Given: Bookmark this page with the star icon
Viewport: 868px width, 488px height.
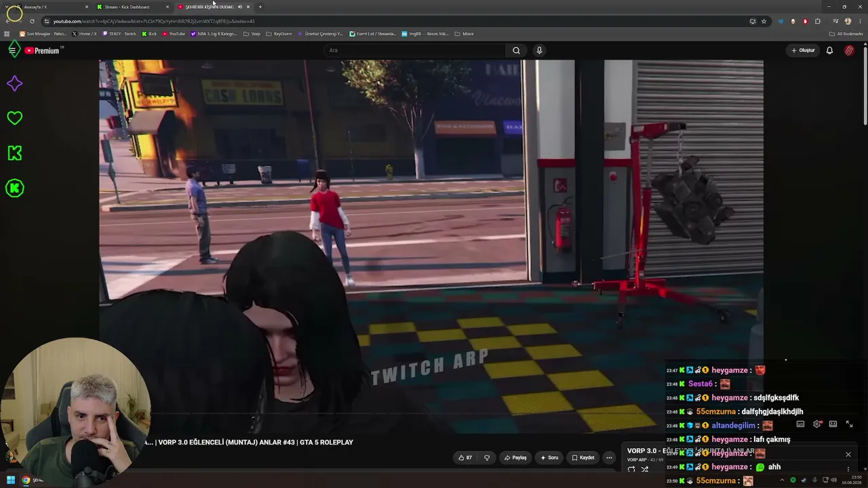Looking at the screenshot, I should coord(764,21).
